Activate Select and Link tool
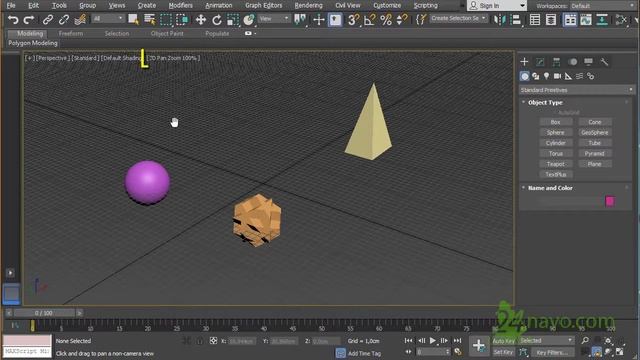Screen dimensions: 640x360 click(x=48, y=19)
